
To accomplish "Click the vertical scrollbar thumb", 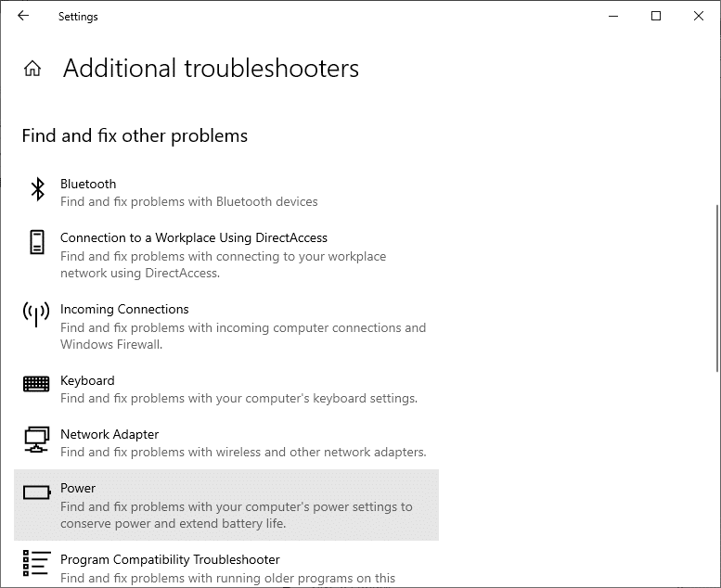I will tap(715, 288).
